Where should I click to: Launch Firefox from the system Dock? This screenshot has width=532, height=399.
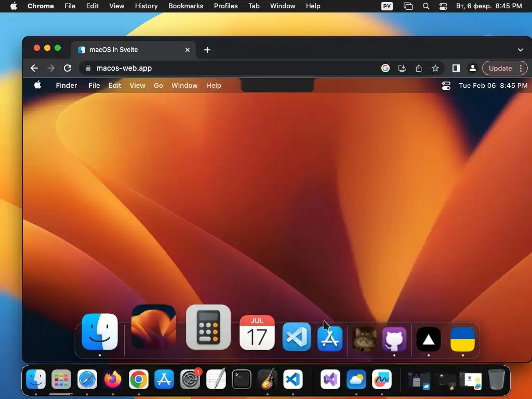coord(113,379)
